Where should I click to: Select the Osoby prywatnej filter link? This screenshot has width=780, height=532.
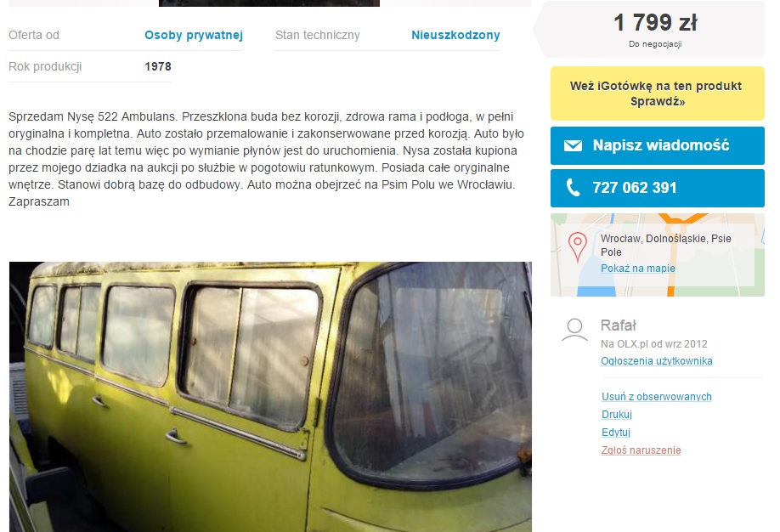[194, 36]
